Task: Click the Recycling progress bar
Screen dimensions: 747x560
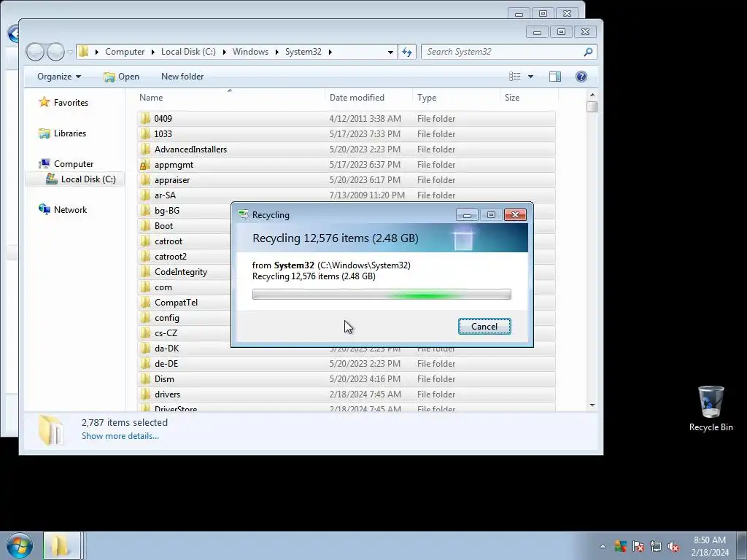Action: coord(382,295)
